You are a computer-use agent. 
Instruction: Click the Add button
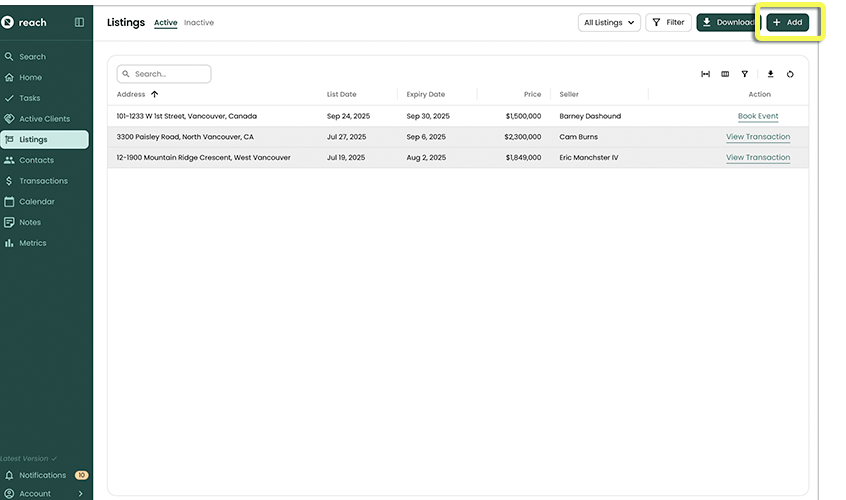tap(787, 22)
